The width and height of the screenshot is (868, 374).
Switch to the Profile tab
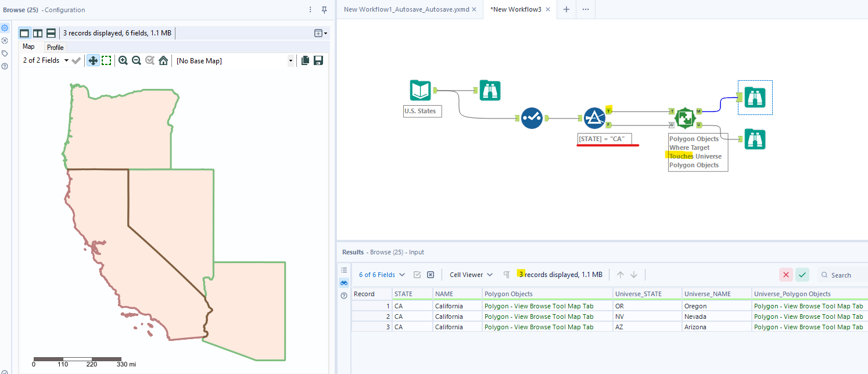coord(55,48)
